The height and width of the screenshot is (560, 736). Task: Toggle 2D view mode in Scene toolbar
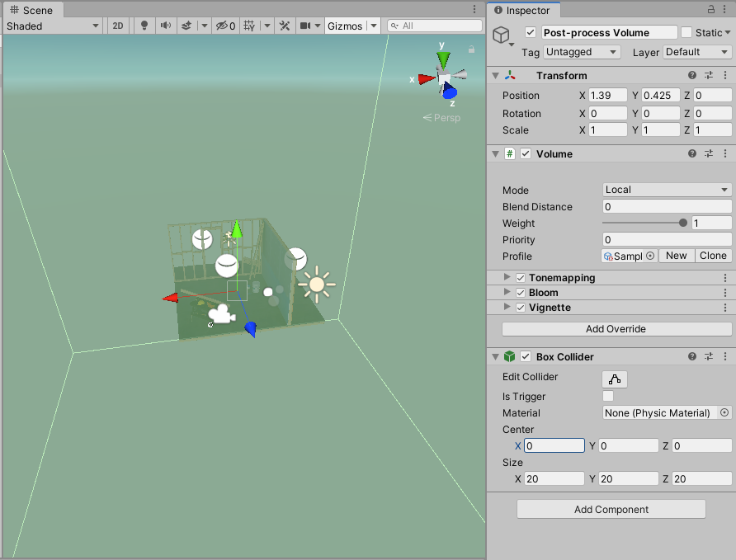tap(117, 26)
